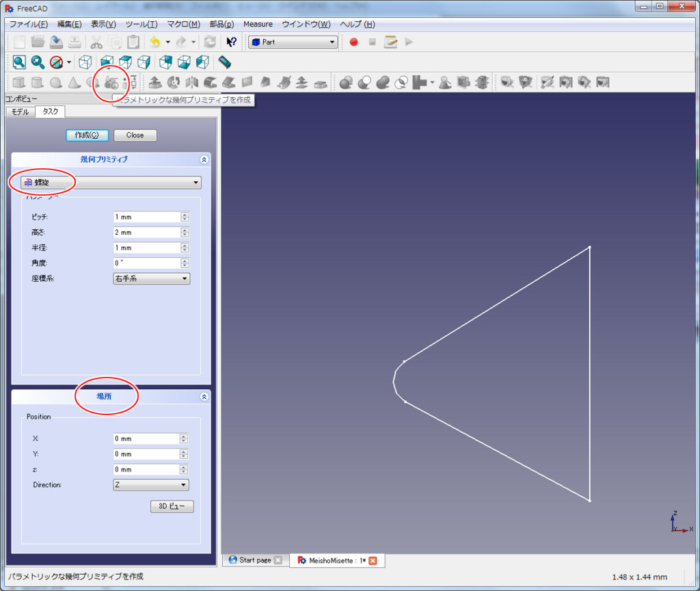Click the 3D ビュー button
This screenshot has width=700, height=591.
(172, 506)
